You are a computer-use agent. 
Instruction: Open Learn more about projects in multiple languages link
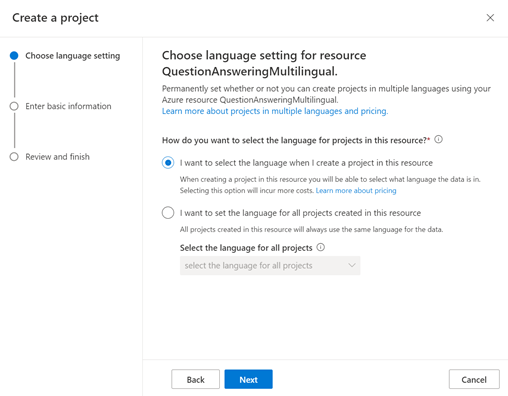[x=275, y=111]
